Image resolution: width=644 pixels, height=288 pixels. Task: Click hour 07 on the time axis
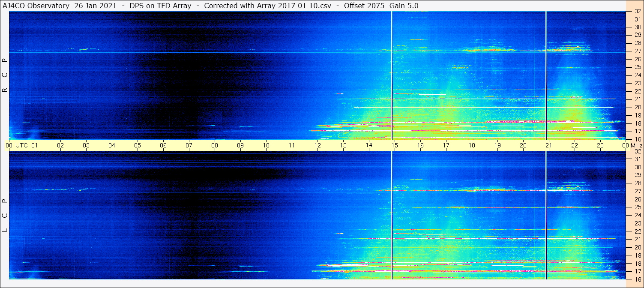click(189, 145)
